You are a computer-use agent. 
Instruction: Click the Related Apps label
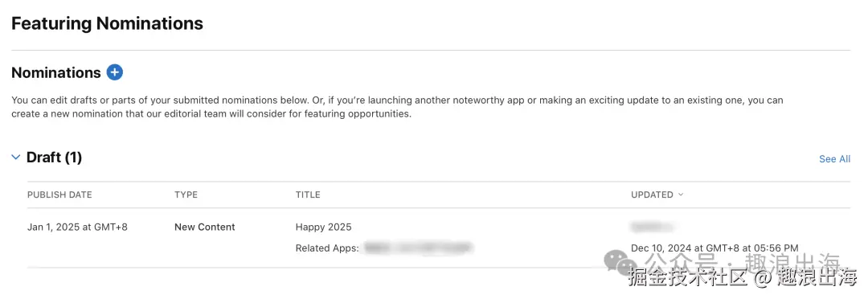pos(327,248)
